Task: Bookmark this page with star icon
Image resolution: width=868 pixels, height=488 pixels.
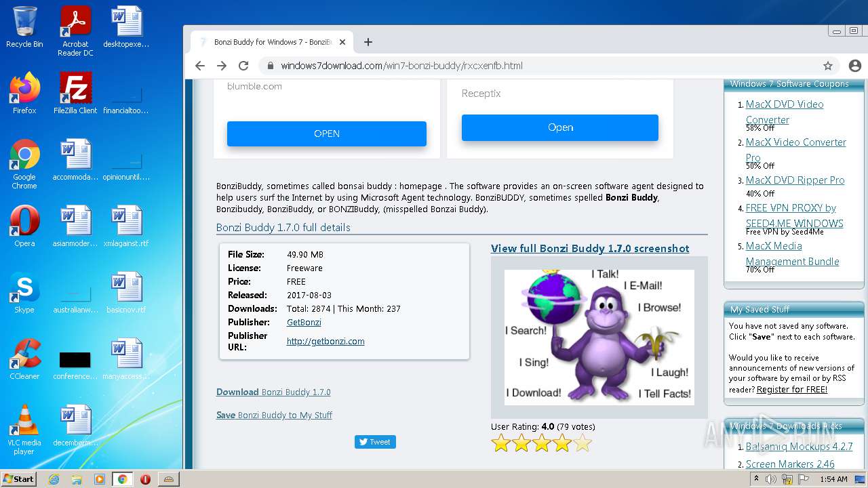Action: pyautogui.click(x=828, y=66)
